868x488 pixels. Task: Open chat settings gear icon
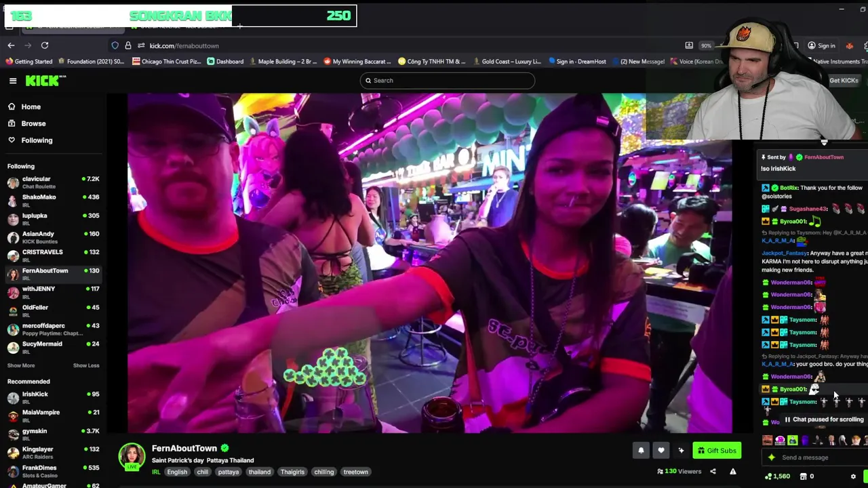[853, 476]
